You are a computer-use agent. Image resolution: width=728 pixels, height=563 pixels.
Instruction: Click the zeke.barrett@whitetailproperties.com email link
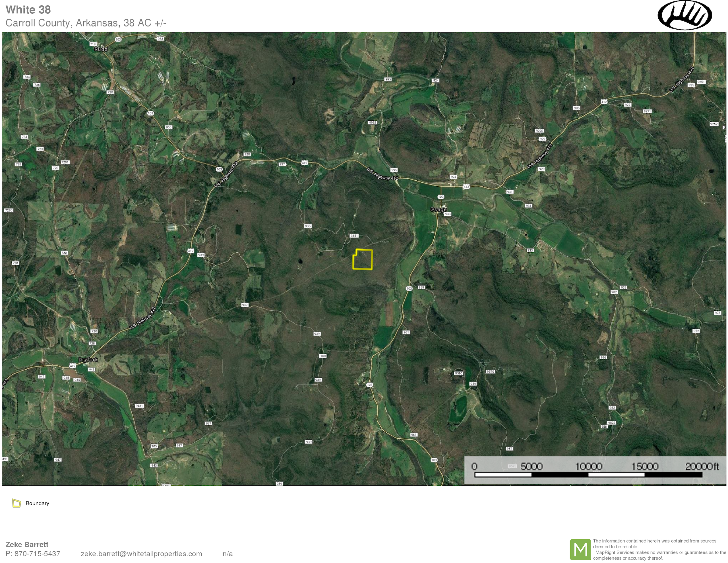(x=141, y=554)
